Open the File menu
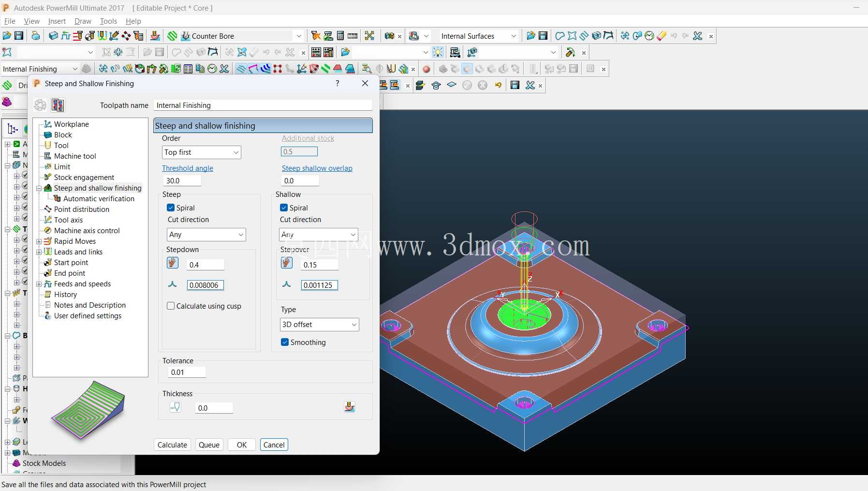The height and width of the screenshot is (491, 868). (10, 21)
